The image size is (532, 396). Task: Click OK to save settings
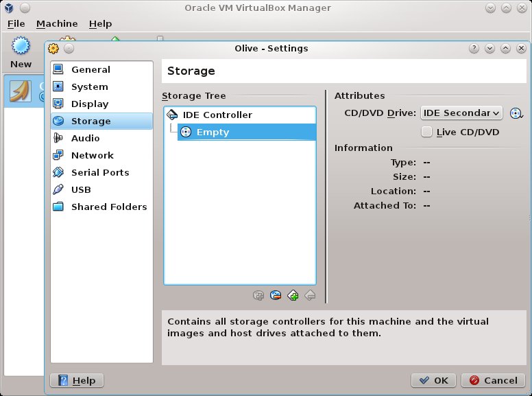[433, 380]
